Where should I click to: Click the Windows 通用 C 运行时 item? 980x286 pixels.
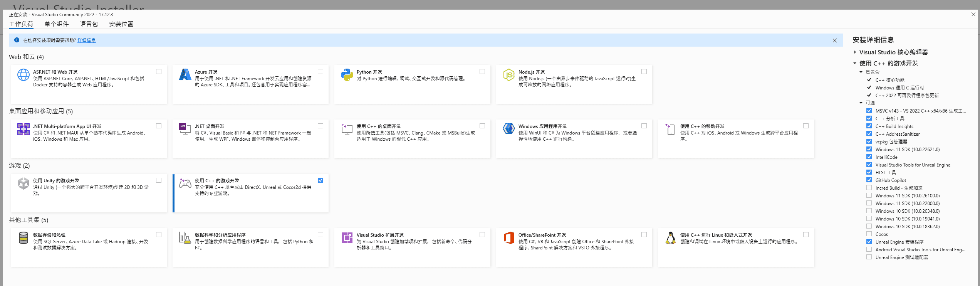pos(899,88)
